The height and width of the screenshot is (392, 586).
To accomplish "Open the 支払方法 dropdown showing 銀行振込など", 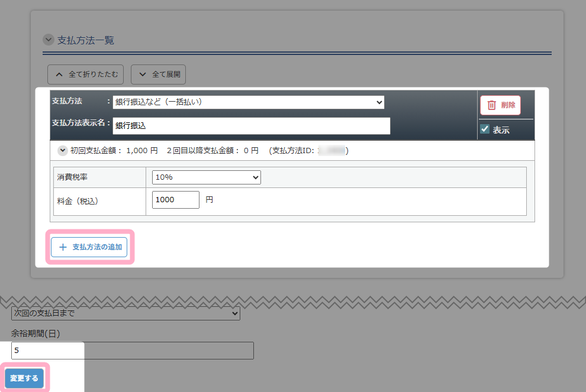I will [x=248, y=102].
